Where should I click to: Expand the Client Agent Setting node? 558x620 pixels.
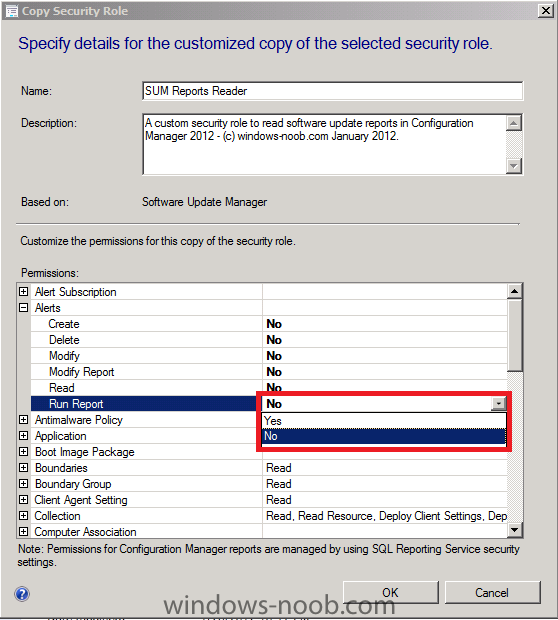pyautogui.click(x=24, y=500)
